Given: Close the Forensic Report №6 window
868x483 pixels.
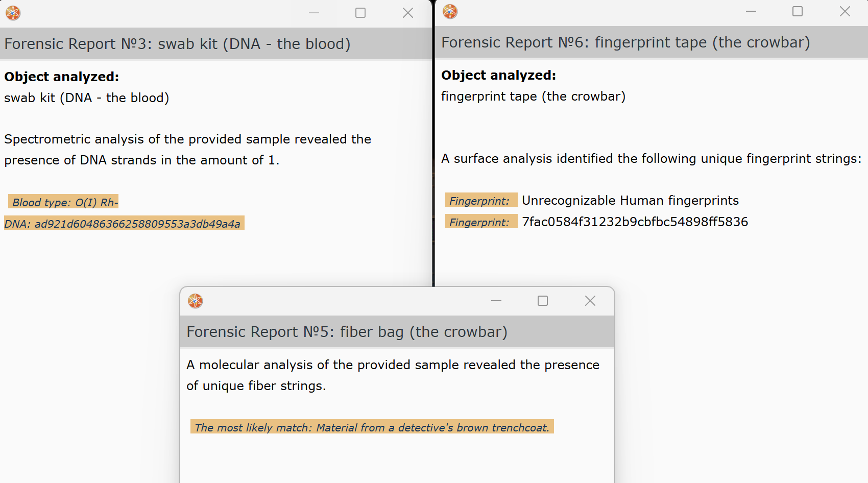Looking at the screenshot, I should (x=845, y=11).
